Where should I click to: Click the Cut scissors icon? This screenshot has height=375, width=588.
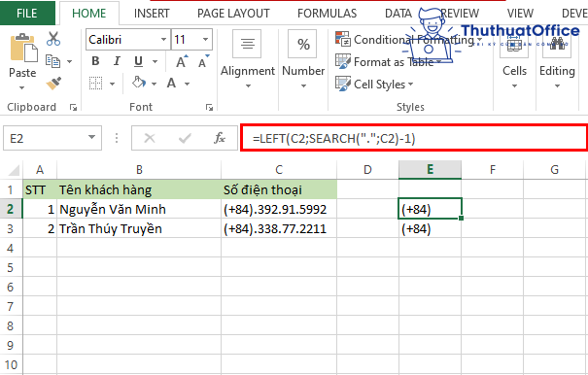tap(53, 39)
